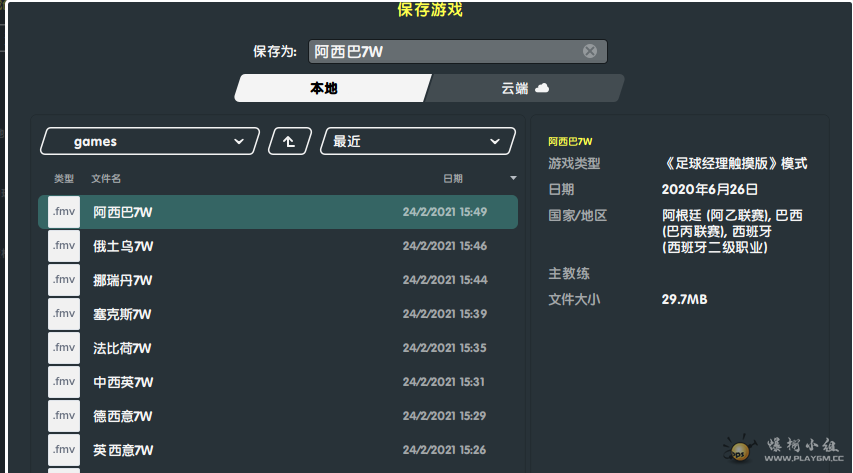Select the 挪瑞丹7W save file
853x473 pixels.
coord(278,280)
